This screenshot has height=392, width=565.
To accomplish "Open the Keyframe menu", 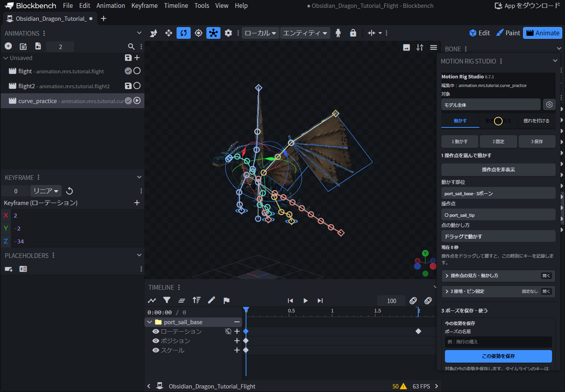I will click(144, 5).
